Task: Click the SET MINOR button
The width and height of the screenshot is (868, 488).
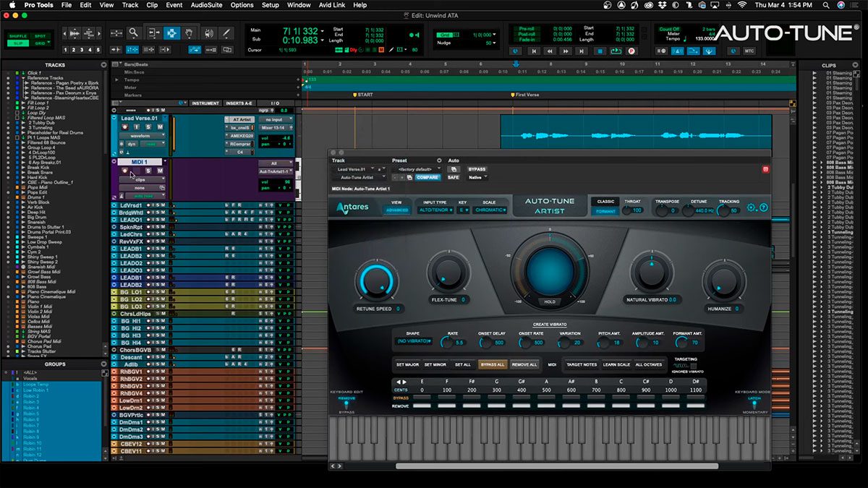Action: pos(435,365)
